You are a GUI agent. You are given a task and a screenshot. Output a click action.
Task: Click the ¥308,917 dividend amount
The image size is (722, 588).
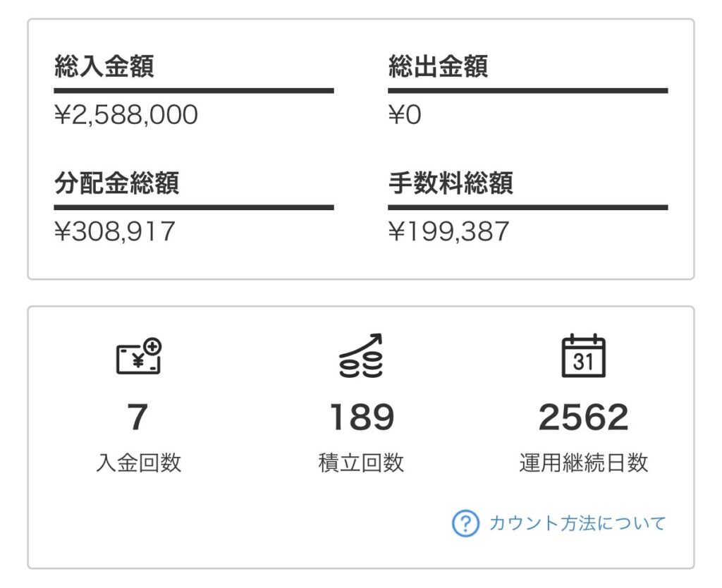coord(115,231)
